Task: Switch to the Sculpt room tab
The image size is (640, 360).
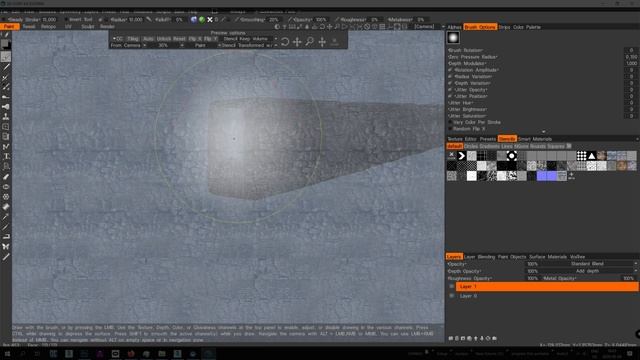Action: 87,27
